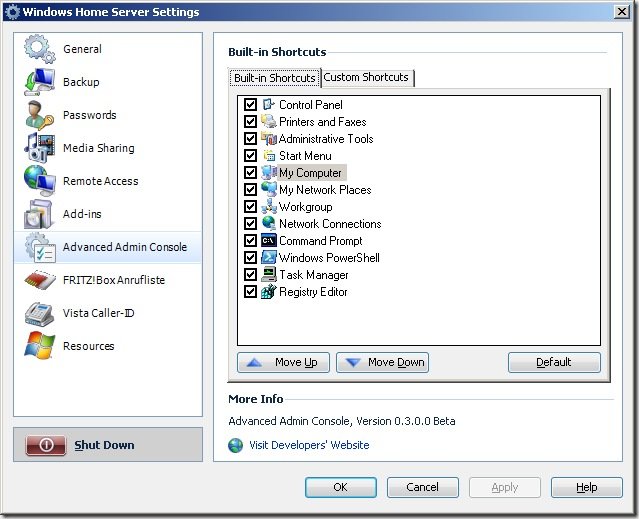Click the Control Panel shortcut icon
The width and height of the screenshot is (639, 519).
[269, 105]
